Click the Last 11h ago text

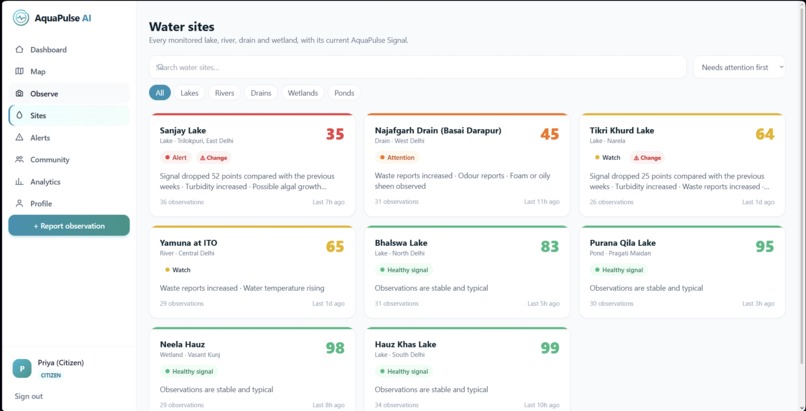(542, 202)
